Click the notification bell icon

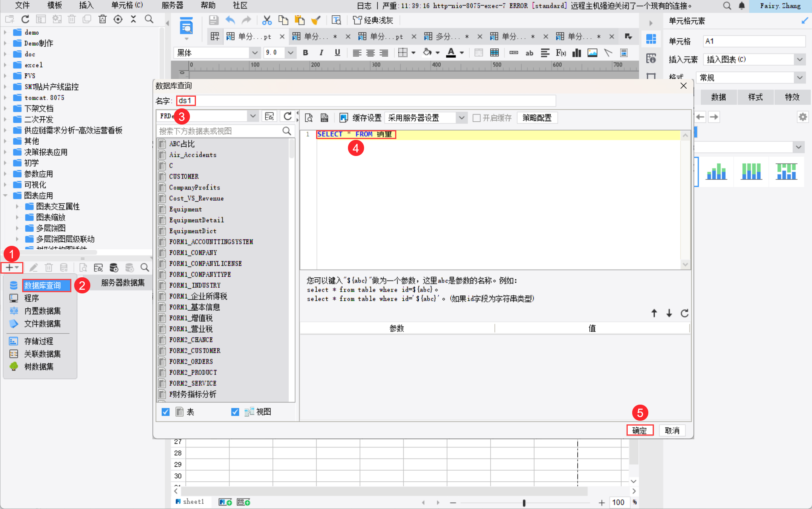tap(742, 6)
